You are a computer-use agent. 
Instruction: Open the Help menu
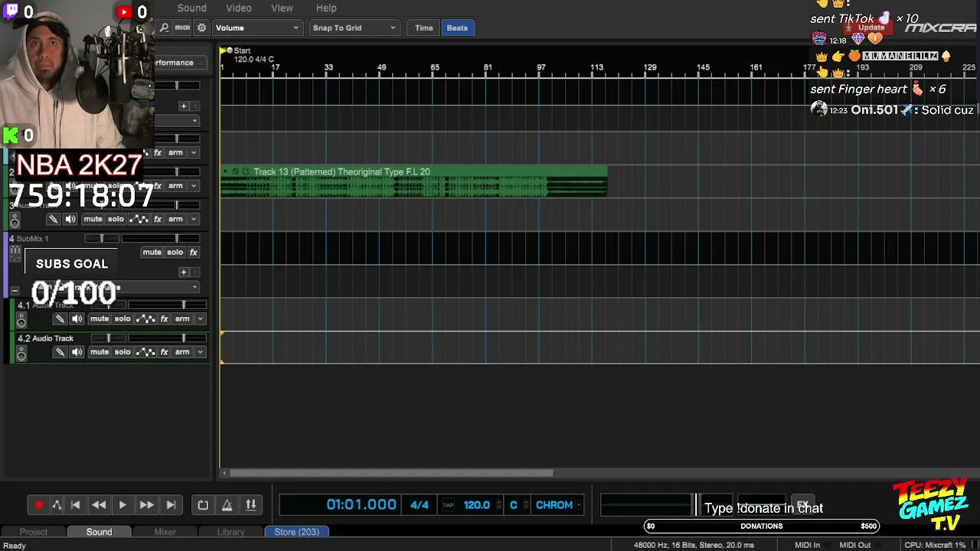tap(326, 8)
